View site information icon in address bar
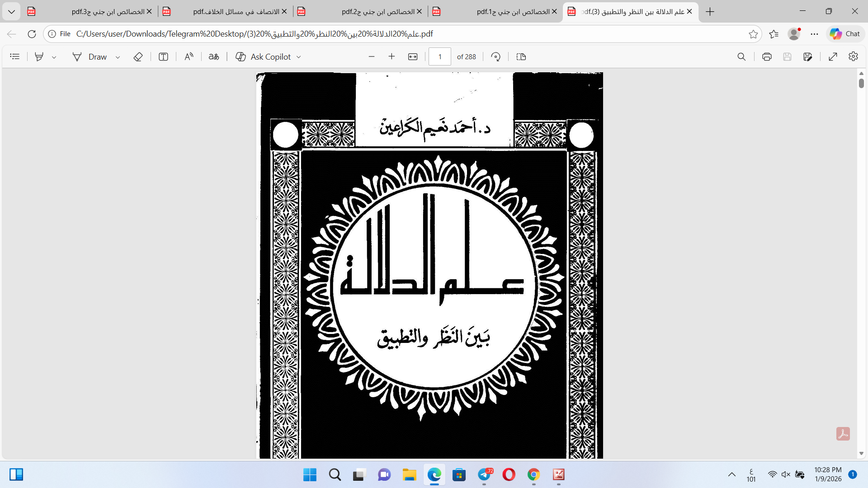Screen dimensions: 868x488 click(x=52, y=34)
